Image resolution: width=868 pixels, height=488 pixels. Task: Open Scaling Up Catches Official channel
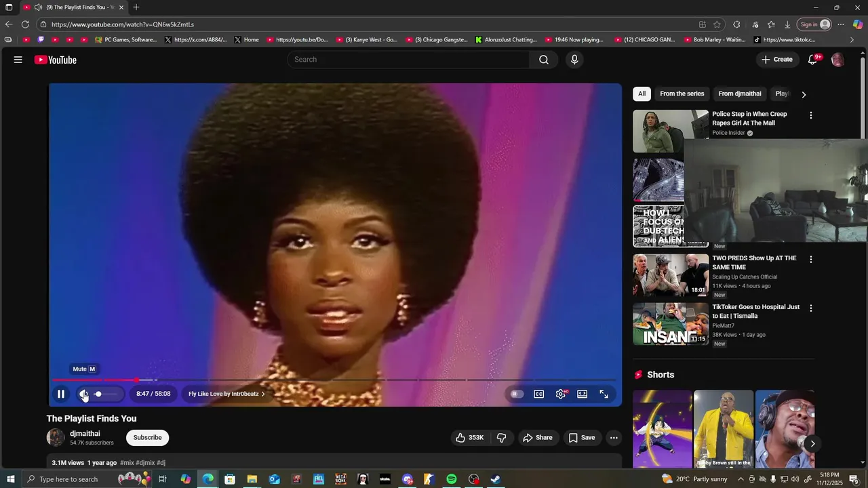[745, 277]
